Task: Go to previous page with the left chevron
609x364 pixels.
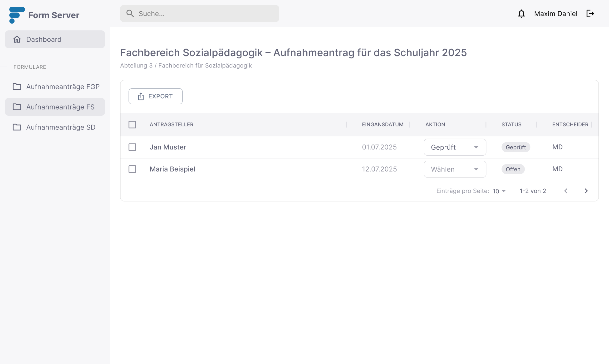Action: 566,191
